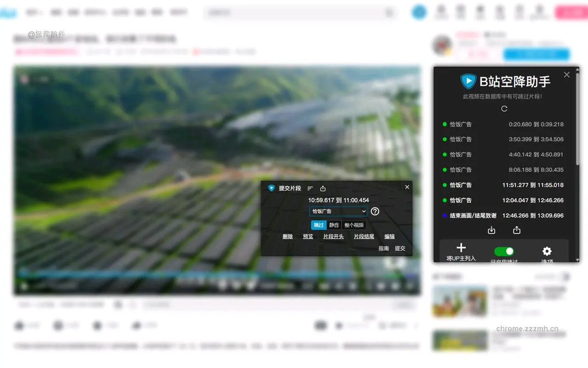Open the sort menu in the 提交片段 dialog
Screen dimensions: 588x368
click(x=310, y=188)
